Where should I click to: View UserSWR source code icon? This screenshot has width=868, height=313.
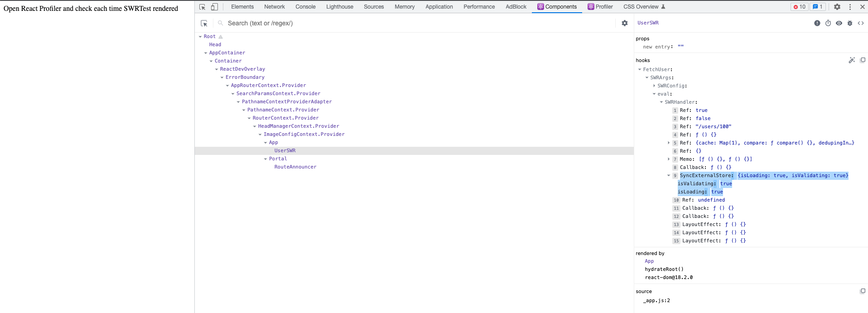coord(861,23)
